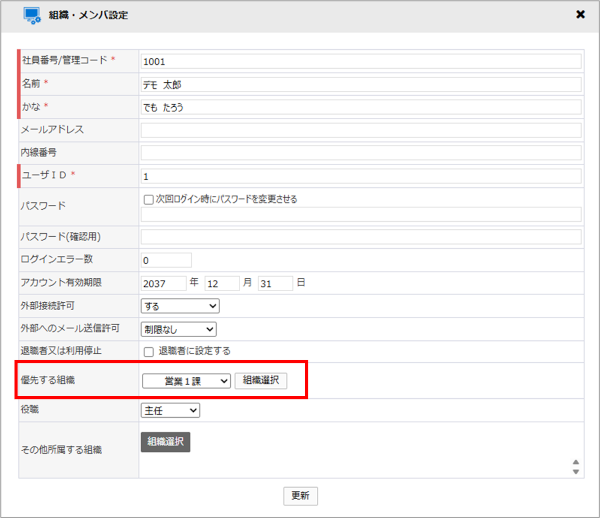Click the dark 組織選択 button for その他所属する組織

pos(165,442)
